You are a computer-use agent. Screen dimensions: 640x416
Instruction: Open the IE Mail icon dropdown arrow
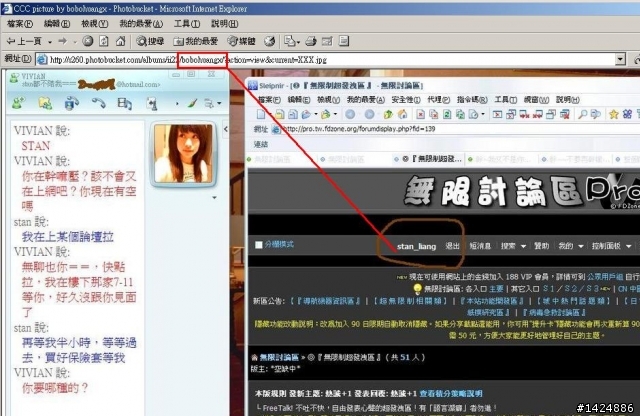(x=298, y=42)
